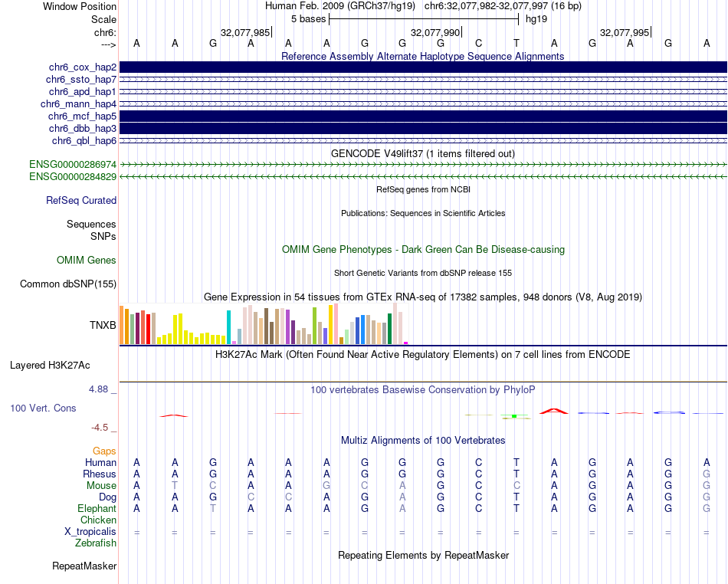This screenshot has width=728, height=584.
Task: Click the green PhyloP conservation marker
Action: tap(515, 416)
